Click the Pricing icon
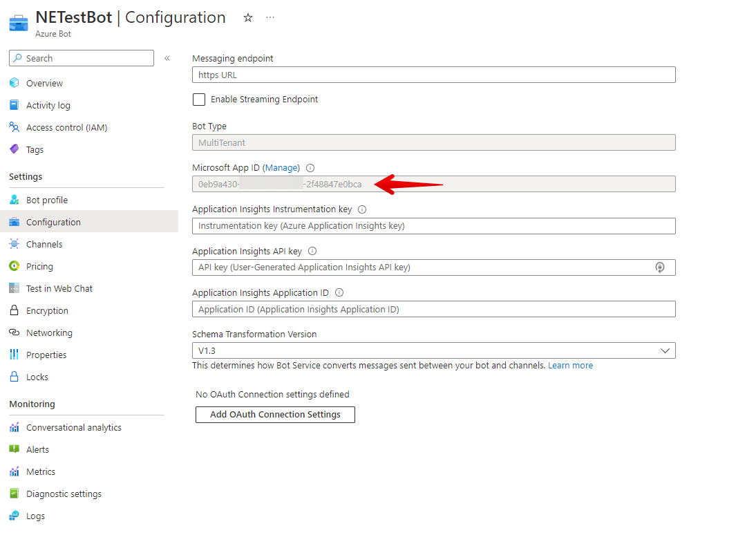This screenshot has height=535, width=756. tap(15, 266)
